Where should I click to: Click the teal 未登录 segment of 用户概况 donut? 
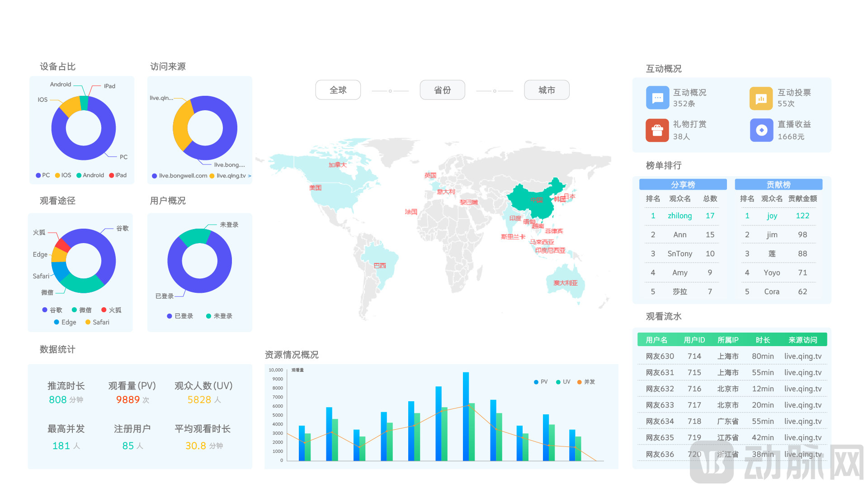(194, 237)
